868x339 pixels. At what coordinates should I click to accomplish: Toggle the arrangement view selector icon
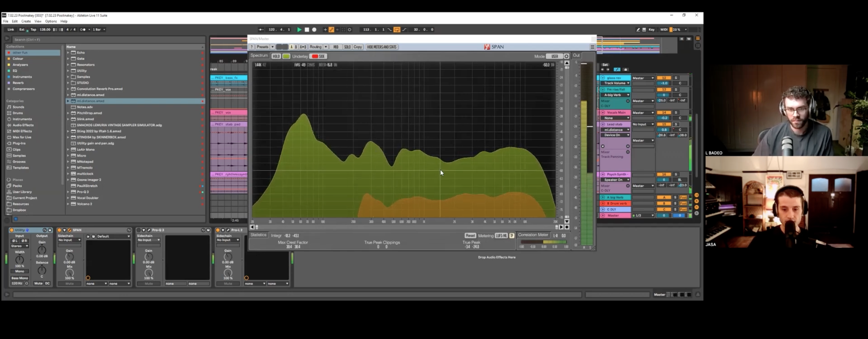[x=698, y=39]
